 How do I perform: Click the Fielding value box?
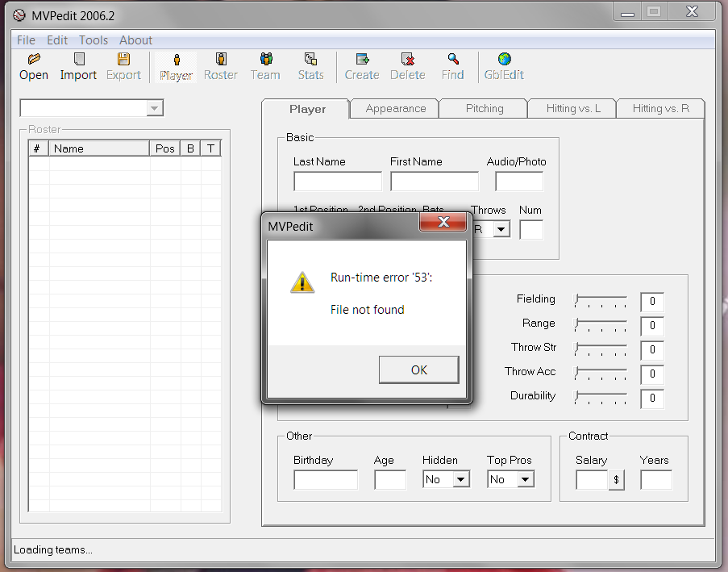[652, 302]
